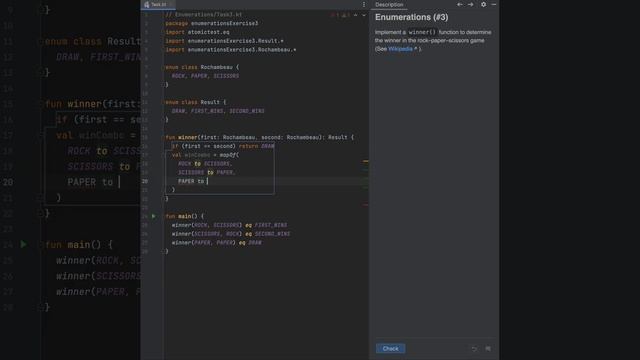Open the comment icon beside the revert icon
This screenshot has width=640, height=360.
(x=488, y=349)
